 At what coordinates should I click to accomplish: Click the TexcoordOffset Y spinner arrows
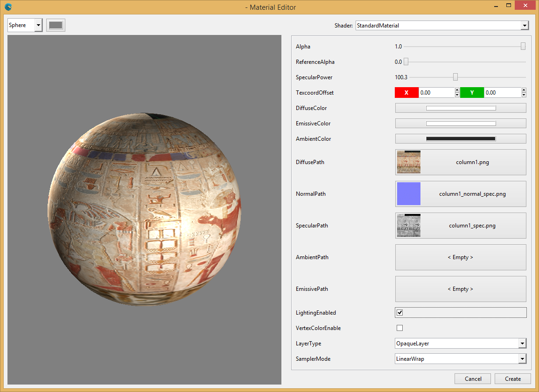tap(524, 93)
